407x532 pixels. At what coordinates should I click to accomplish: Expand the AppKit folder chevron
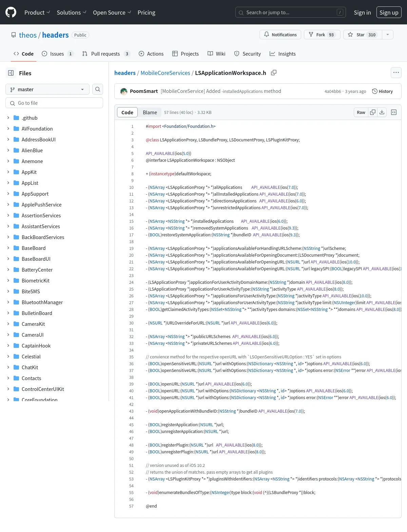(8, 172)
